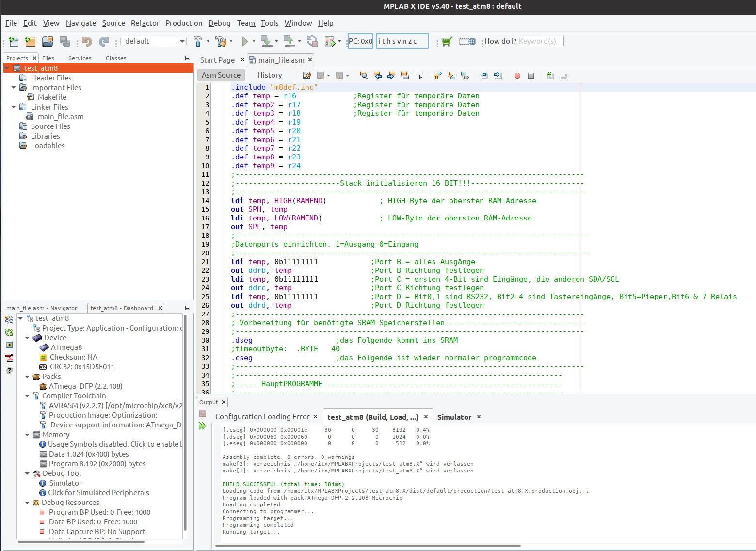
Task: Switch to the main_file.asm - Navigator tab
Action: [42, 308]
